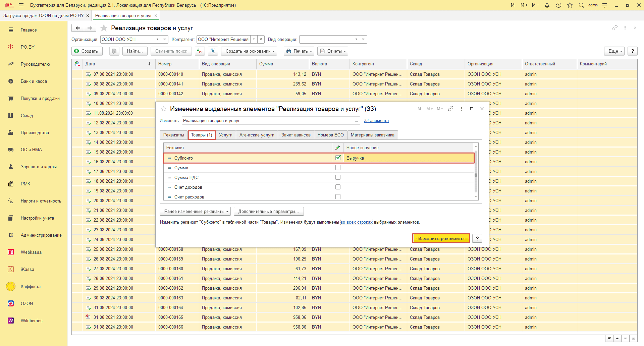Add dialog to favorites via star icon
644x346 pixels.
[164, 109]
